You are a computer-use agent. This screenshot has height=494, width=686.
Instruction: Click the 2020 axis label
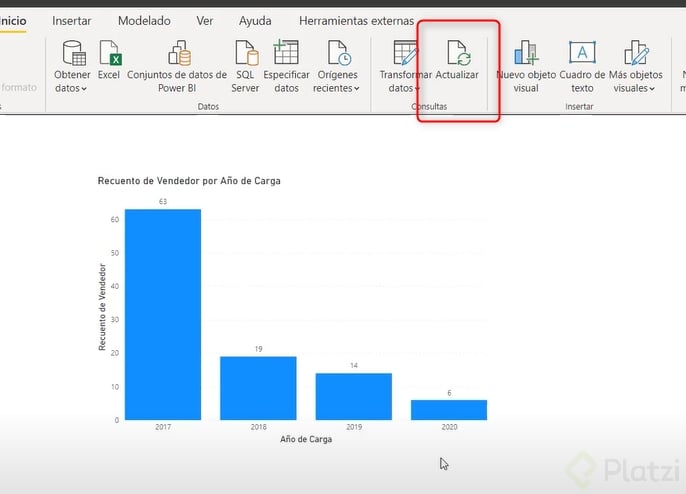[449, 427]
